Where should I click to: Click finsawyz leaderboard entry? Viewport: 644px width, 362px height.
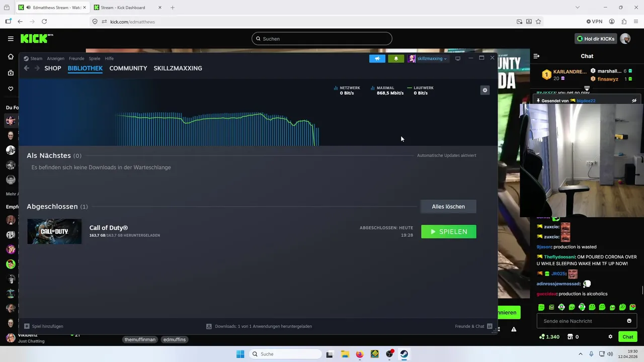coord(611,79)
